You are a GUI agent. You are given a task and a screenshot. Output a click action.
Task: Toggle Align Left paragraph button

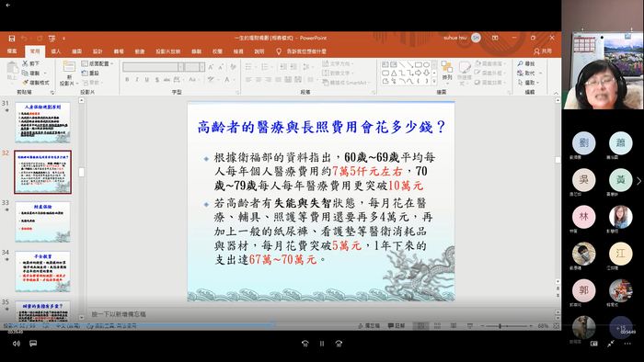pos(248,80)
